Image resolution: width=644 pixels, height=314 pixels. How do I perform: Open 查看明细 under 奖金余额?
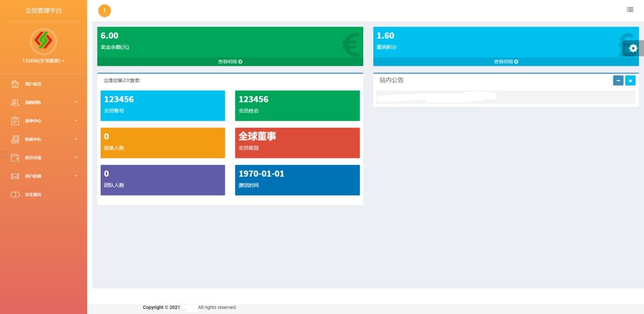230,62
